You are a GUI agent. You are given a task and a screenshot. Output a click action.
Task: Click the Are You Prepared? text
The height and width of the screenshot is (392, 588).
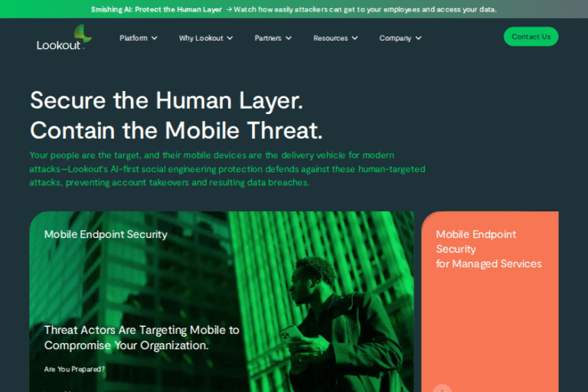tap(74, 369)
